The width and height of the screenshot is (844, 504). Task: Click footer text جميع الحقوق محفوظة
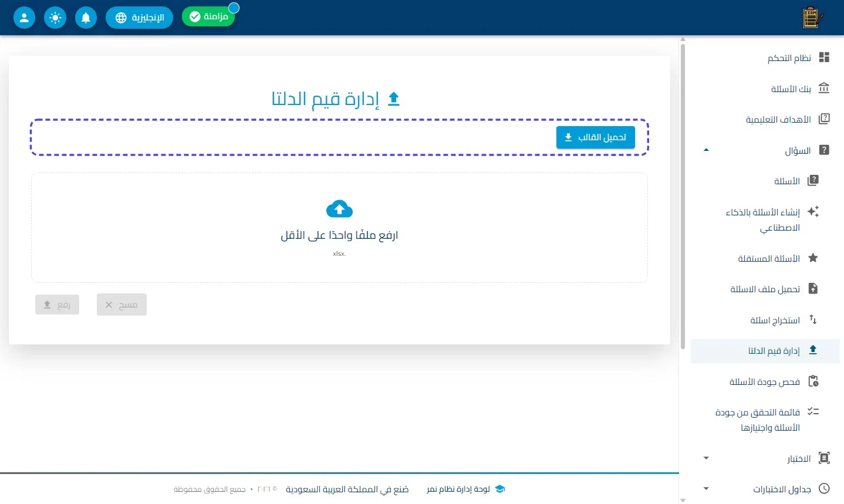(x=210, y=489)
